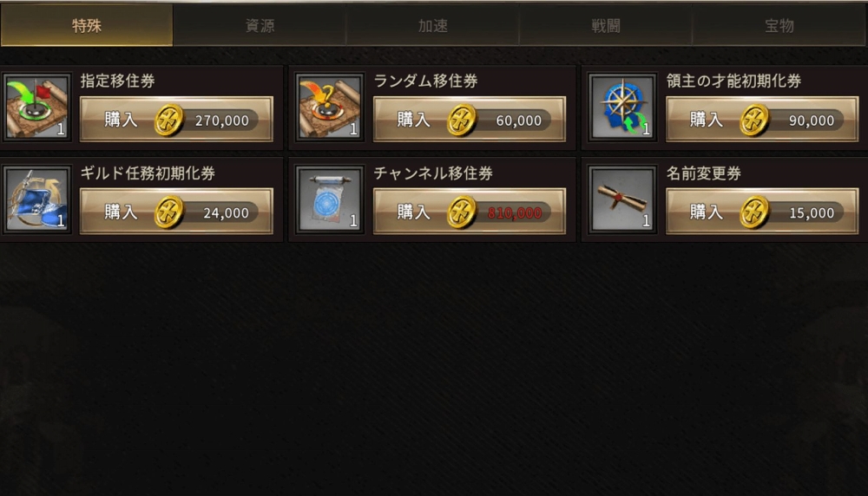Click the gold coin on the 270,000 button
This screenshot has height=496, width=868.
[x=169, y=120]
